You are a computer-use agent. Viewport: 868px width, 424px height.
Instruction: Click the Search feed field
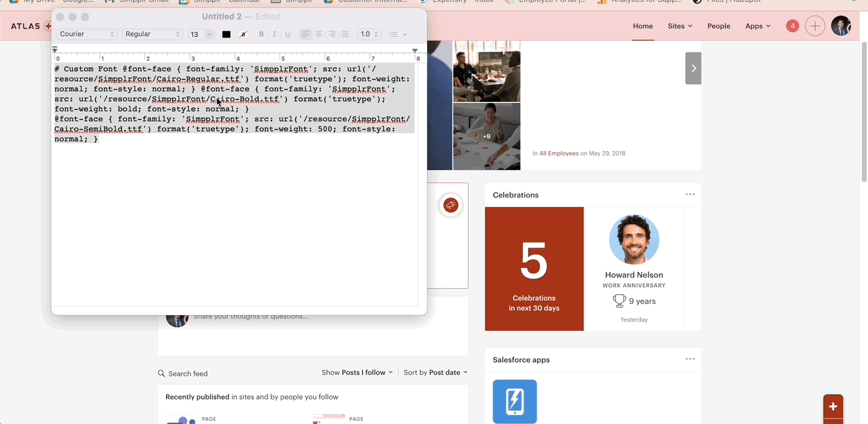coord(188,374)
